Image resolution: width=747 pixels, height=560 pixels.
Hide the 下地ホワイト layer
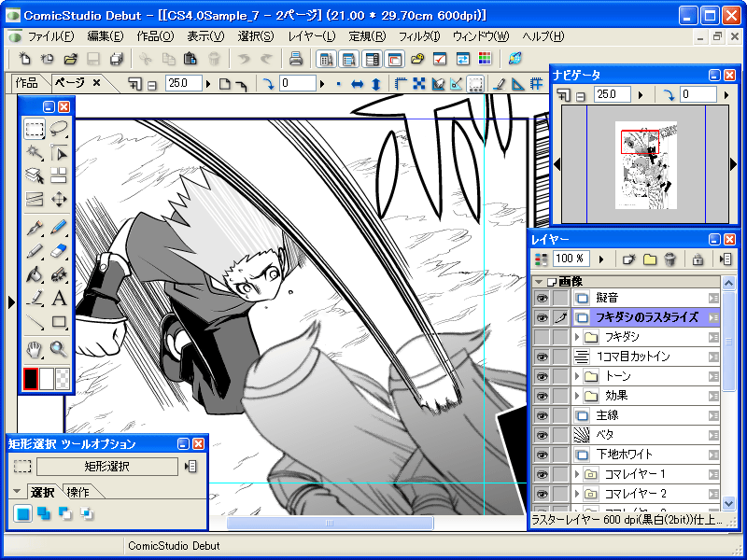[542, 455]
